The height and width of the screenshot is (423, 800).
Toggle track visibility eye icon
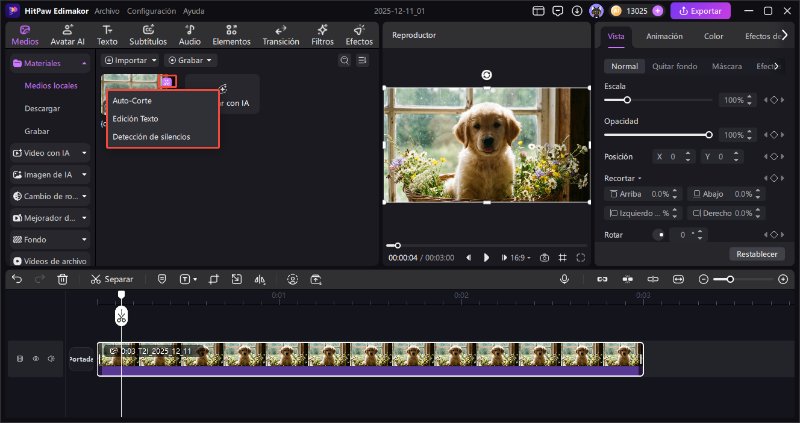[x=35, y=358]
